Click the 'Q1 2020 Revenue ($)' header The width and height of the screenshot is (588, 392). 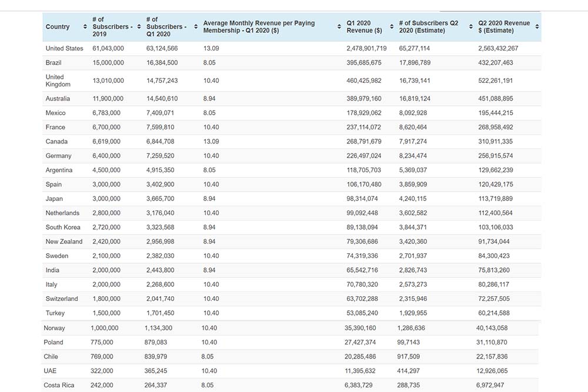point(364,26)
